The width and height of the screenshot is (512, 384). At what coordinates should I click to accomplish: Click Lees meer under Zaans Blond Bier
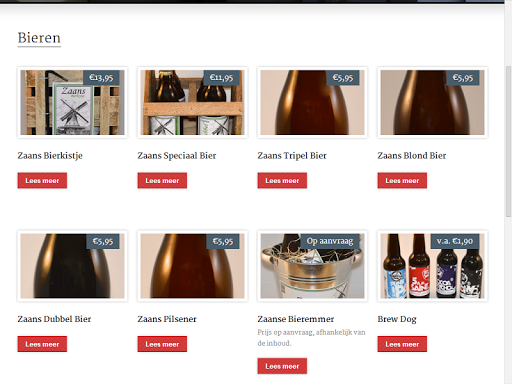coord(402,180)
